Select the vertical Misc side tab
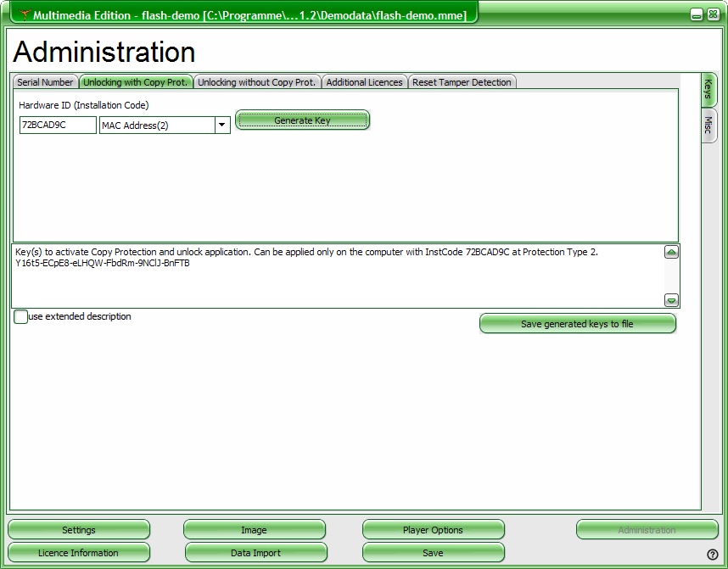This screenshot has width=728, height=569. pyautogui.click(x=708, y=126)
